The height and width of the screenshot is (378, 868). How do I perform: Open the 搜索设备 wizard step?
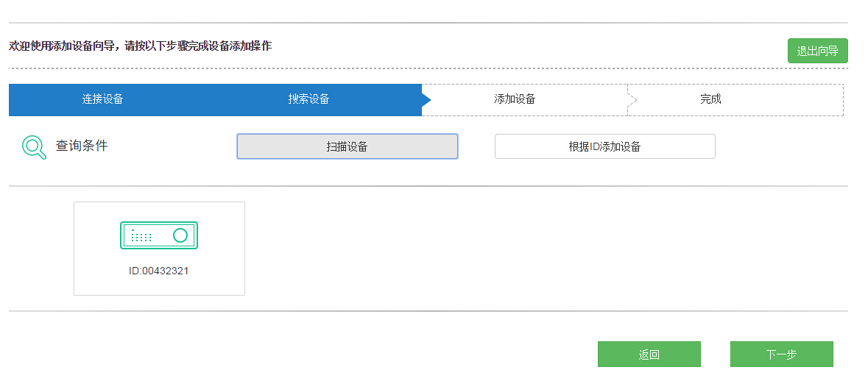(308, 99)
